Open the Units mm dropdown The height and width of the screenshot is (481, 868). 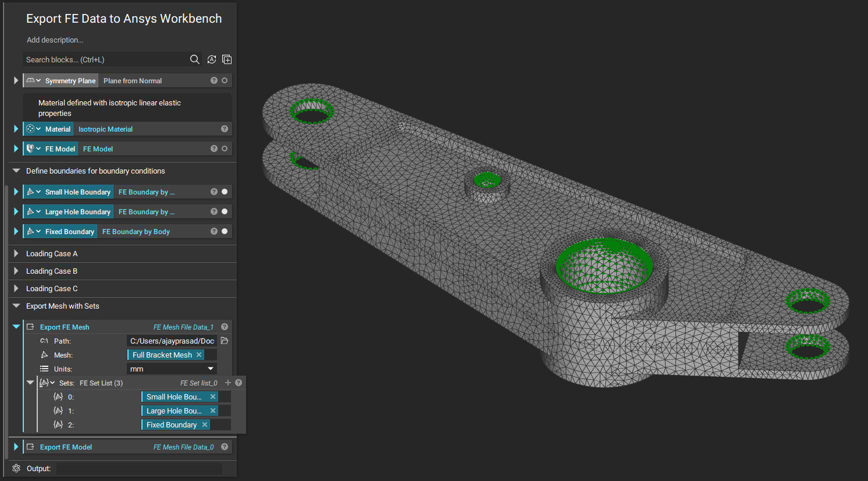coord(172,369)
